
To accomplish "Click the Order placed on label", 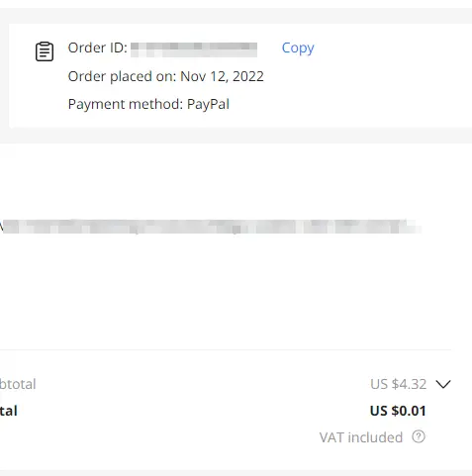I will click(x=122, y=76).
